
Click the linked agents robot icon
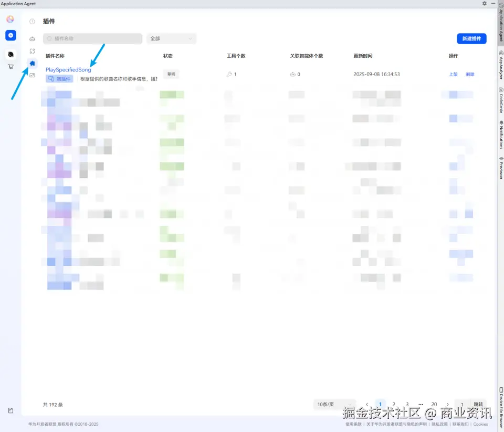(x=292, y=74)
